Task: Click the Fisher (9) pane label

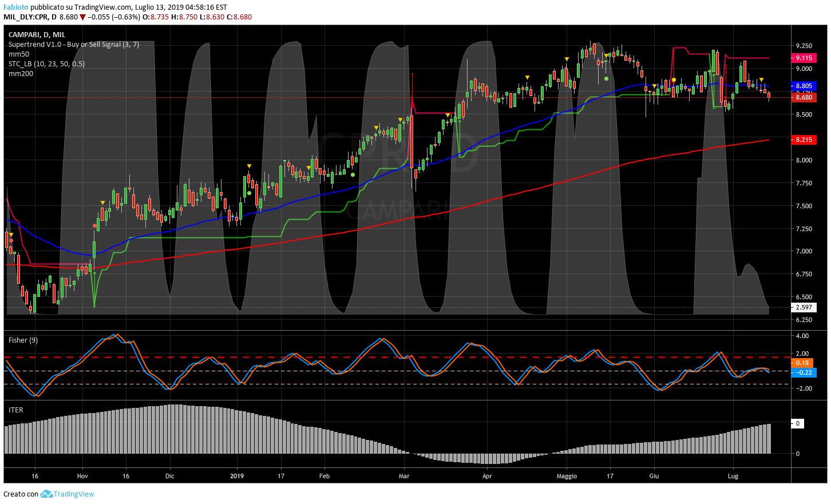Action: click(x=23, y=340)
